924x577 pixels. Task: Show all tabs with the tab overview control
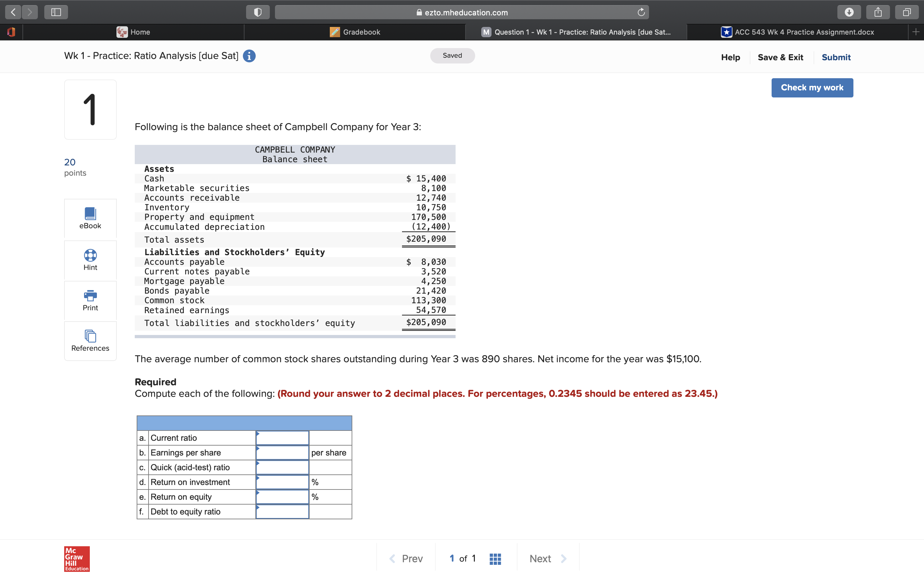point(906,12)
